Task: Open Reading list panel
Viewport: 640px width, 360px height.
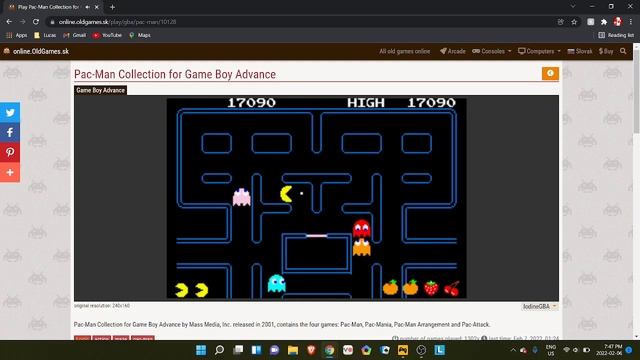Action: (616, 36)
